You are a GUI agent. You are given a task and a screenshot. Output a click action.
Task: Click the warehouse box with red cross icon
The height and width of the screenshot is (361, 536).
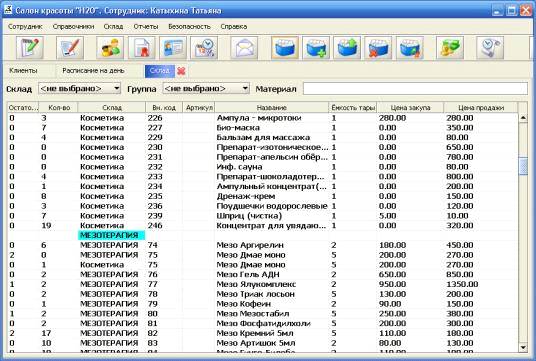pyautogui.click(x=378, y=48)
